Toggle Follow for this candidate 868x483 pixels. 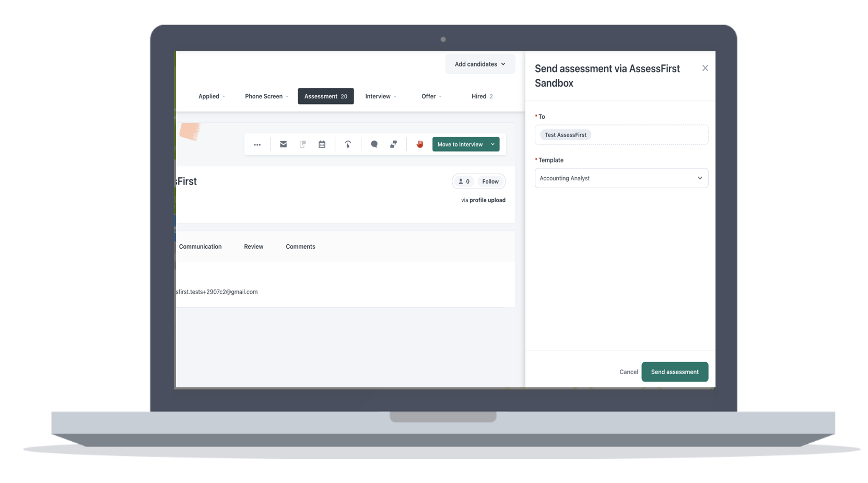click(x=490, y=181)
